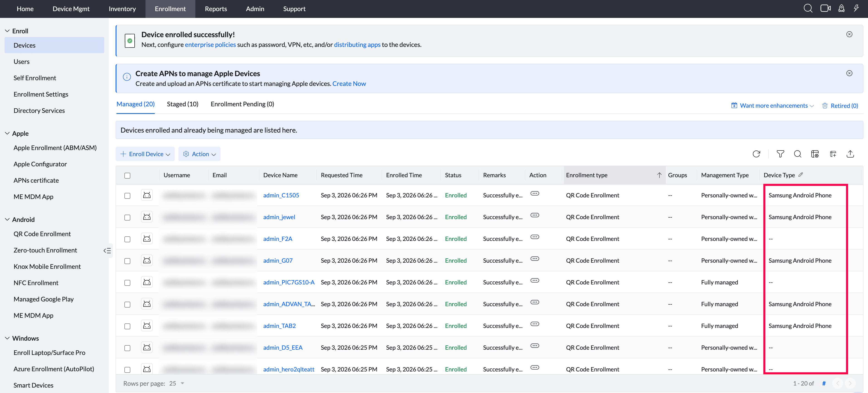The width and height of the screenshot is (868, 393).
Task: Click the action ellipsis for admin_C1505
Action: [x=535, y=194]
